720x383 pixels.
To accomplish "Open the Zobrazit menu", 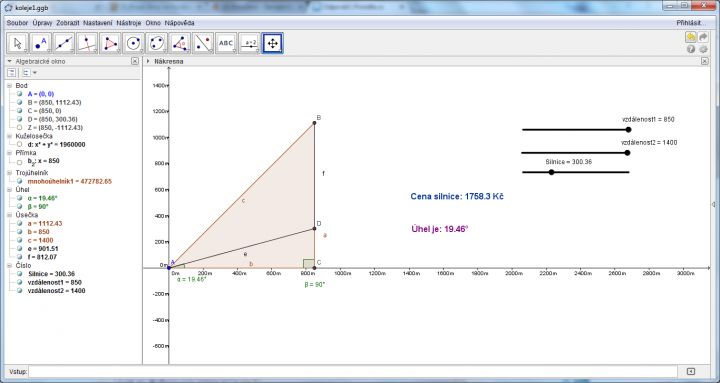I will (68, 23).
